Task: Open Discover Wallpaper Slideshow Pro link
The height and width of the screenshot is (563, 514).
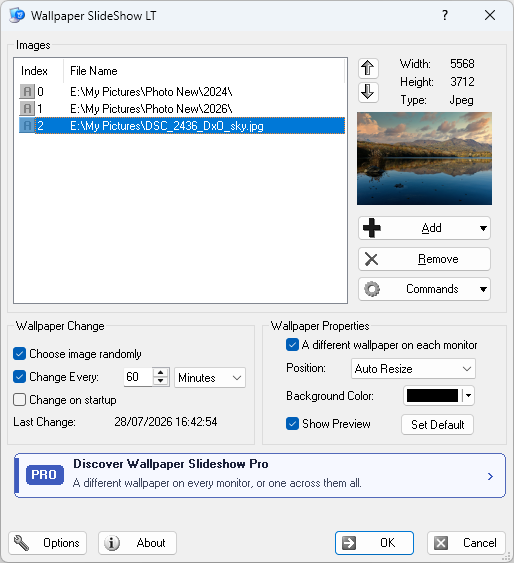Action: tap(260, 475)
